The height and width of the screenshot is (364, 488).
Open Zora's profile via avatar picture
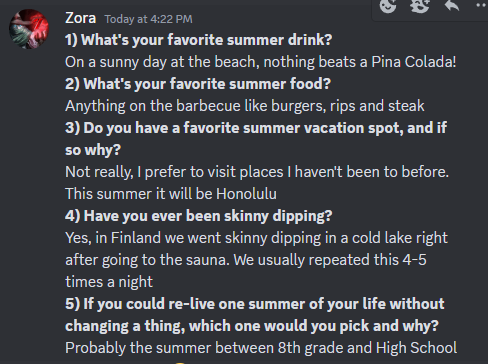click(29, 29)
